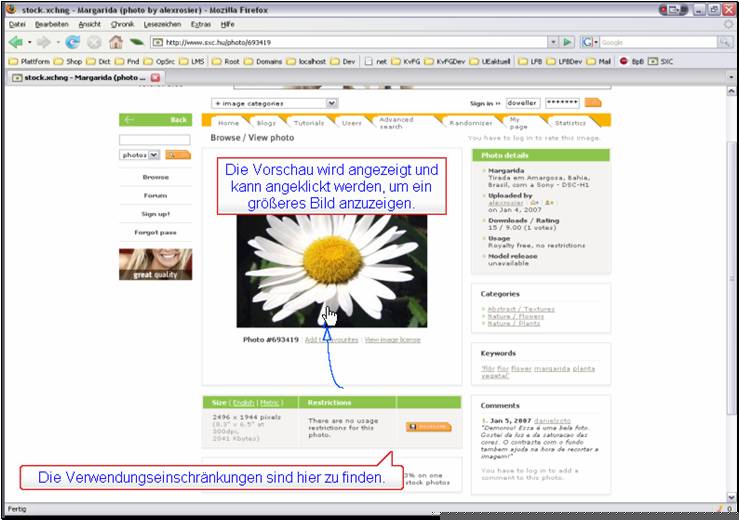739x520 pixels.
Task: Click the stop loading icon
Action: (x=94, y=42)
